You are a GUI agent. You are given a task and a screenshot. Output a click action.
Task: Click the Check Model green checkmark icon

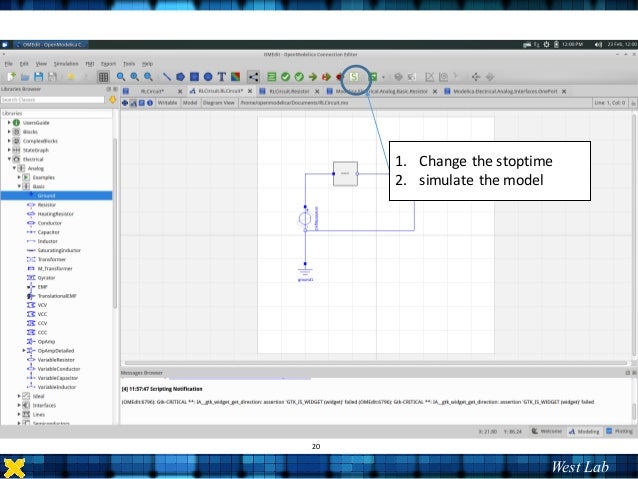click(285, 76)
